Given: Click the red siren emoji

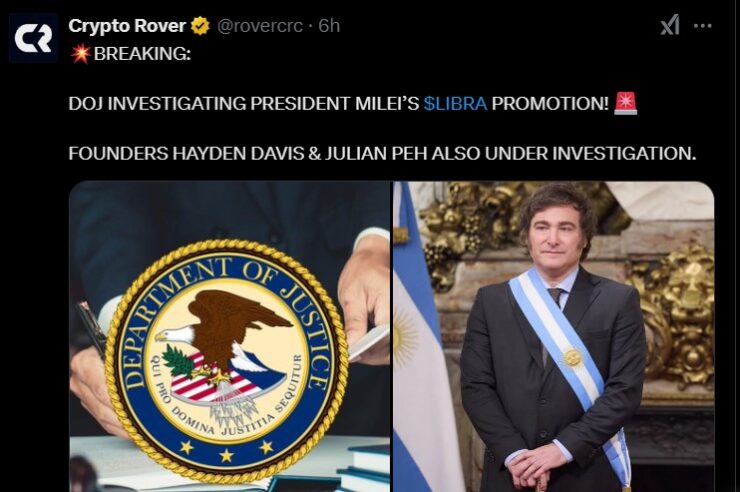Looking at the screenshot, I should click(x=625, y=103).
